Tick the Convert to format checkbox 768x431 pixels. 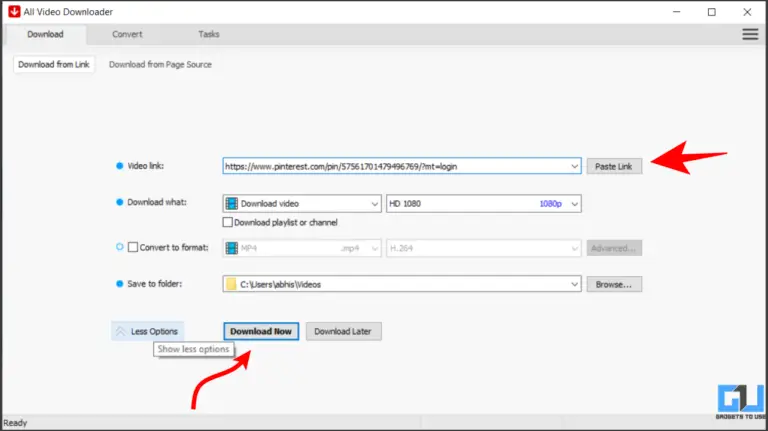(133, 248)
